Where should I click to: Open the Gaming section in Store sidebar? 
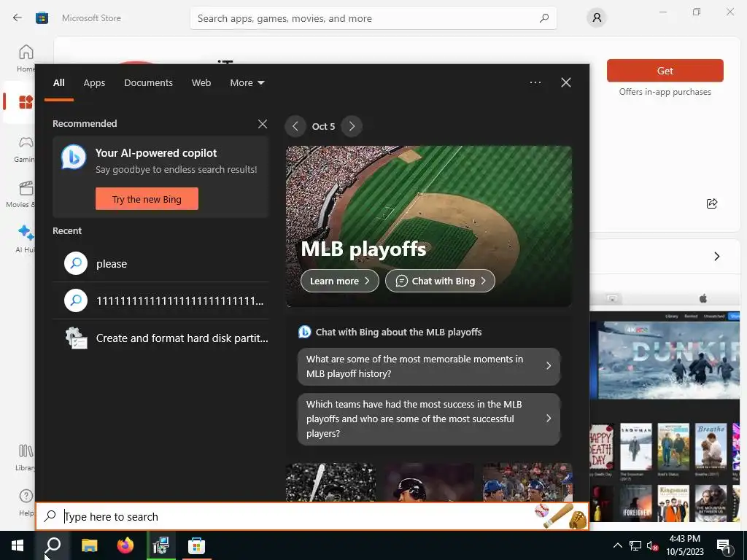pyautogui.click(x=26, y=149)
